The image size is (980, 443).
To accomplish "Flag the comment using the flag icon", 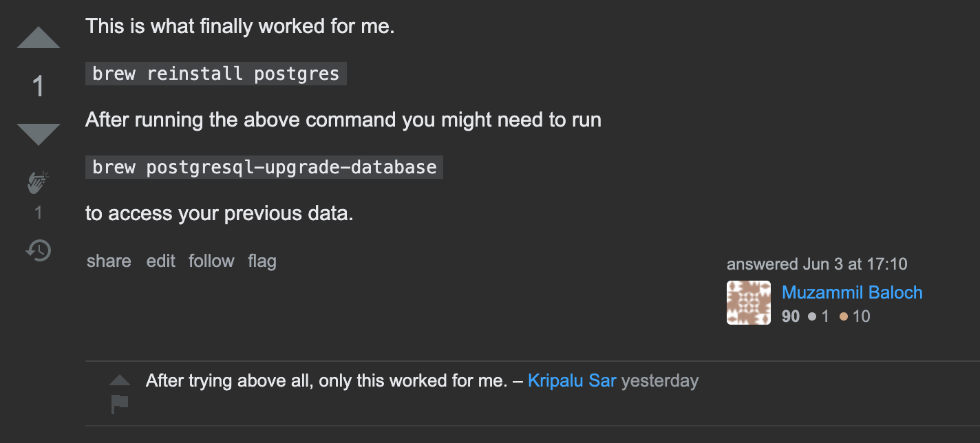I will (120, 404).
